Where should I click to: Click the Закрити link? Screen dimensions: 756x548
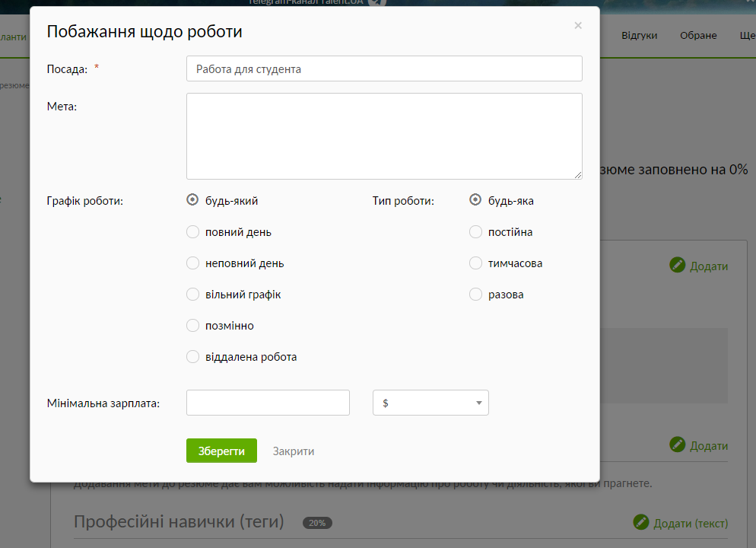[x=293, y=451]
